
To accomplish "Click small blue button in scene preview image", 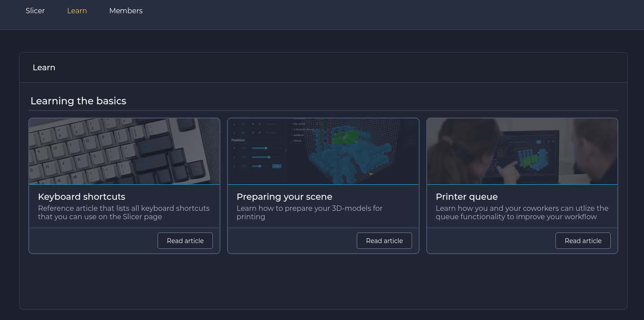I will click(x=277, y=166).
